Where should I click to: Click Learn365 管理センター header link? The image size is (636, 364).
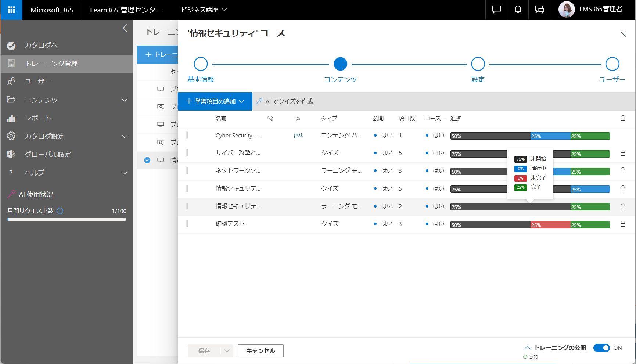(126, 10)
